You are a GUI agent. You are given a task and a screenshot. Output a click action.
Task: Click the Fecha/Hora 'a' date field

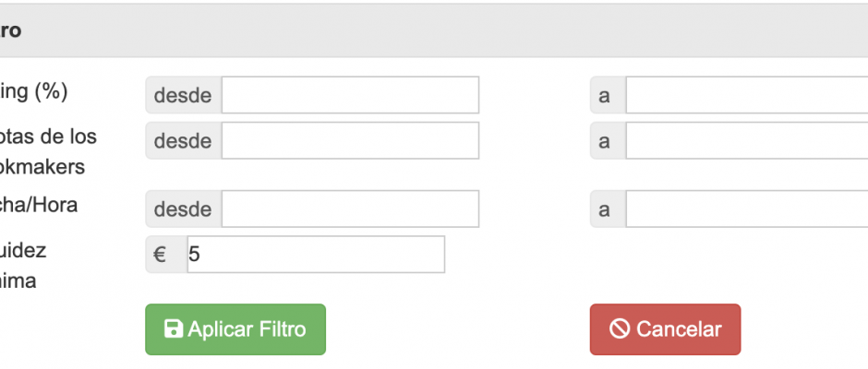(747, 208)
